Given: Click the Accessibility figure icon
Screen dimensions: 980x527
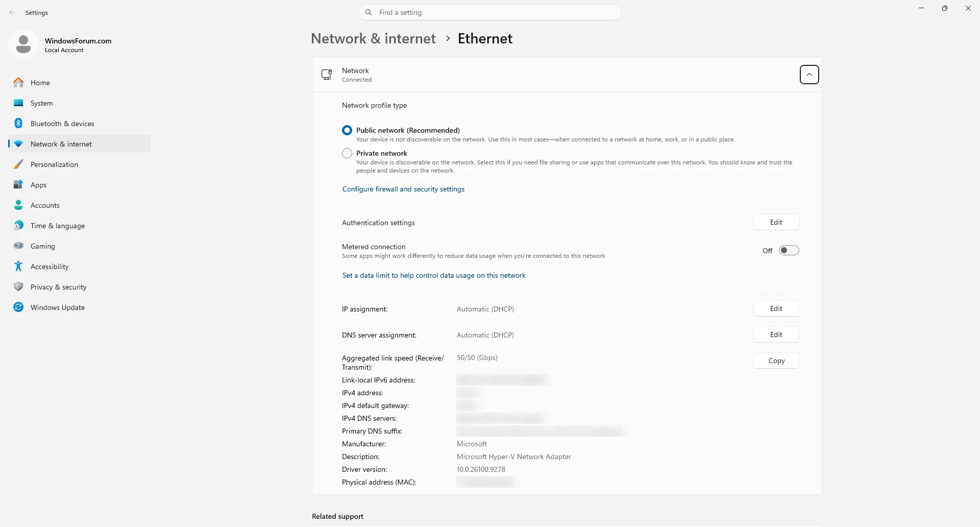Looking at the screenshot, I should 18,266.
